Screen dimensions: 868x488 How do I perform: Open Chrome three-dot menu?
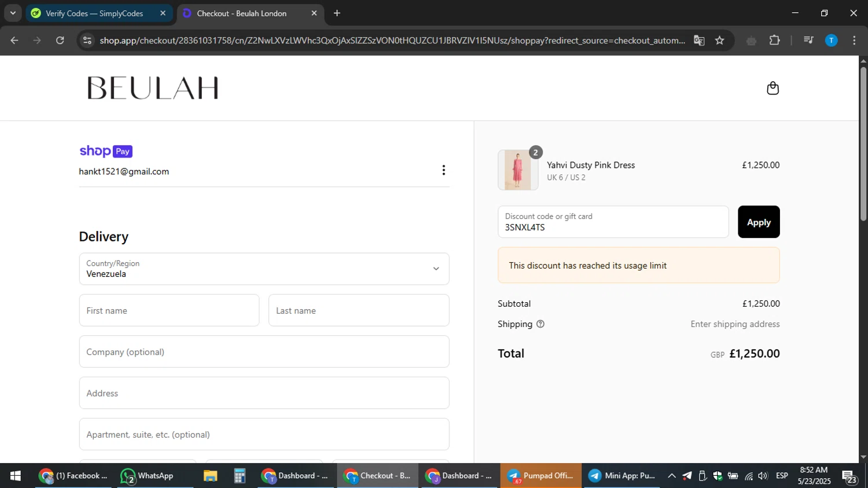pos(854,41)
